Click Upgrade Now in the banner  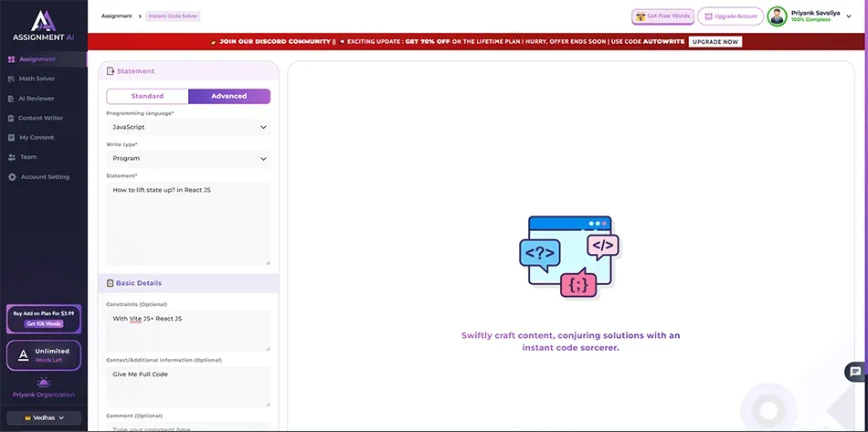point(715,42)
